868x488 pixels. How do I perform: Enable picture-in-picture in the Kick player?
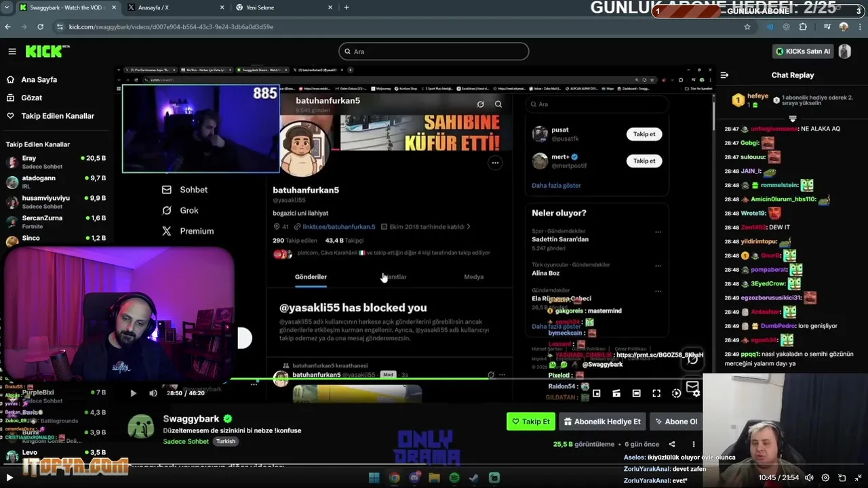tap(597, 393)
